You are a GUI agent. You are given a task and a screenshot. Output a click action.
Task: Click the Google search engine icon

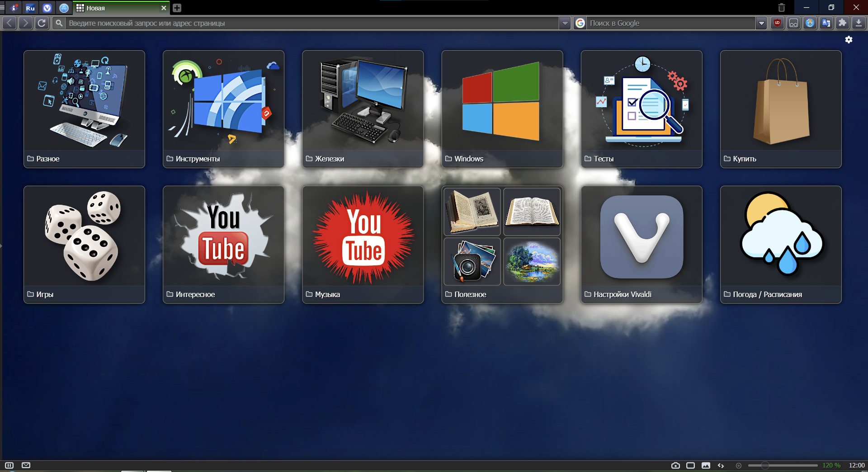click(x=580, y=23)
